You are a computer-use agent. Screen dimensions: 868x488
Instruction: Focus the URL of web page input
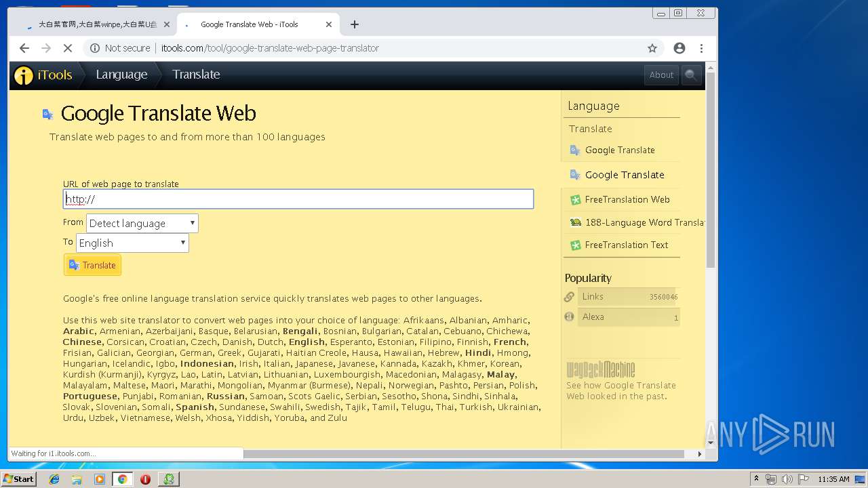[x=298, y=199]
